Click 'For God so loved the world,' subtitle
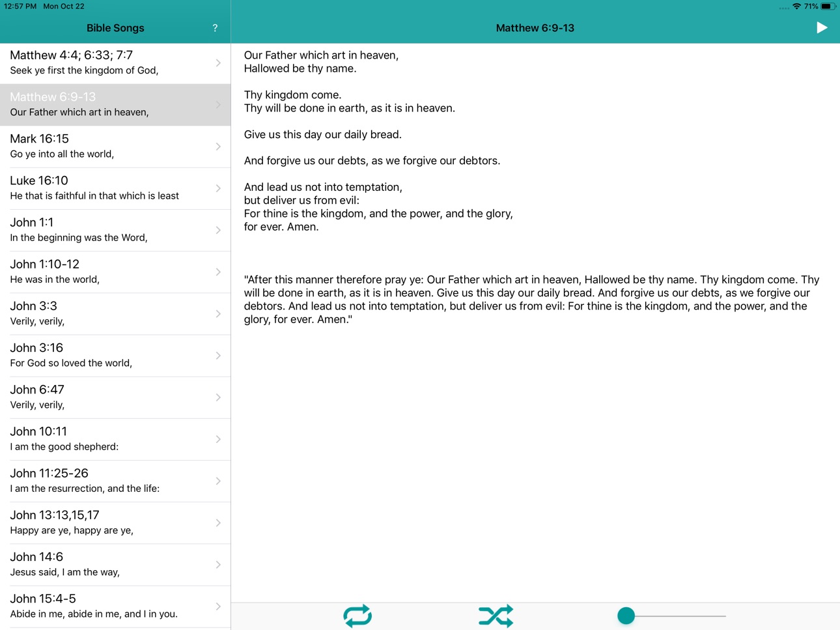840x630 pixels. (x=71, y=363)
